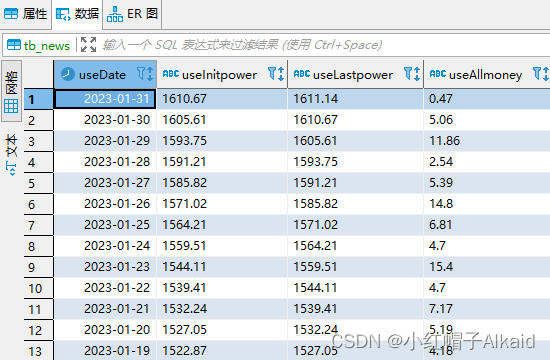Click date cell 2023-01-24
550x360 pixels.
[105, 246]
